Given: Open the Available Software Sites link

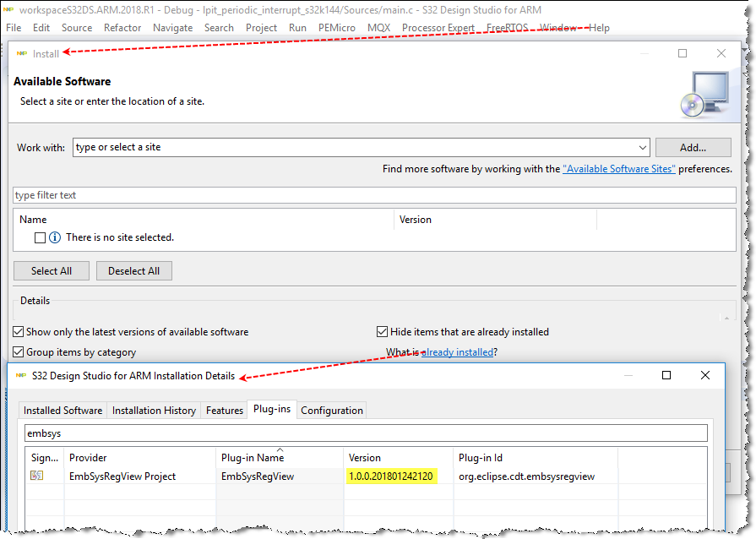Looking at the screenshot, I should 619,169.
